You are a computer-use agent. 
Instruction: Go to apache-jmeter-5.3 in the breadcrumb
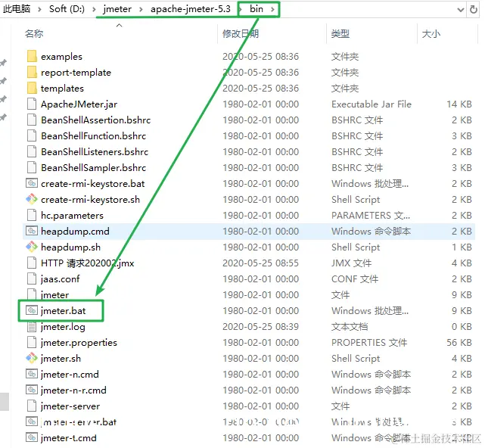pos(191,8)
